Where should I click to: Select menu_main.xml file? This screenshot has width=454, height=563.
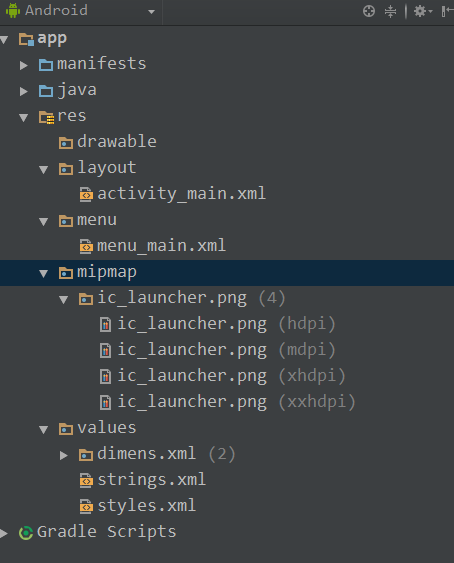tap(161, 246)
